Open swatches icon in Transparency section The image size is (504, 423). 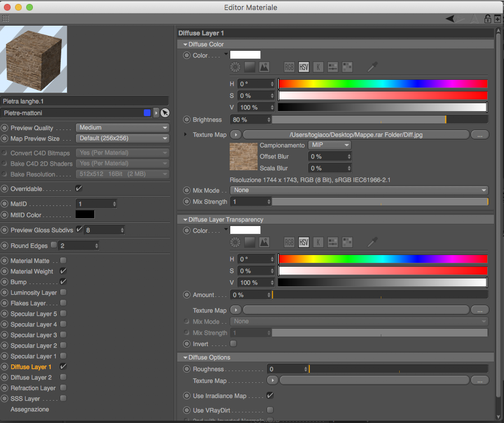347,242
